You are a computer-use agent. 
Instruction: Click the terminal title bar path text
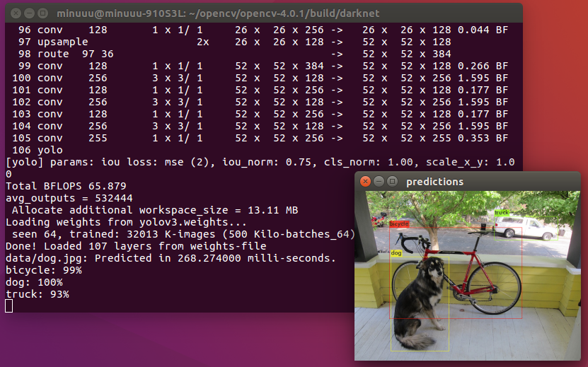point(218,14)
